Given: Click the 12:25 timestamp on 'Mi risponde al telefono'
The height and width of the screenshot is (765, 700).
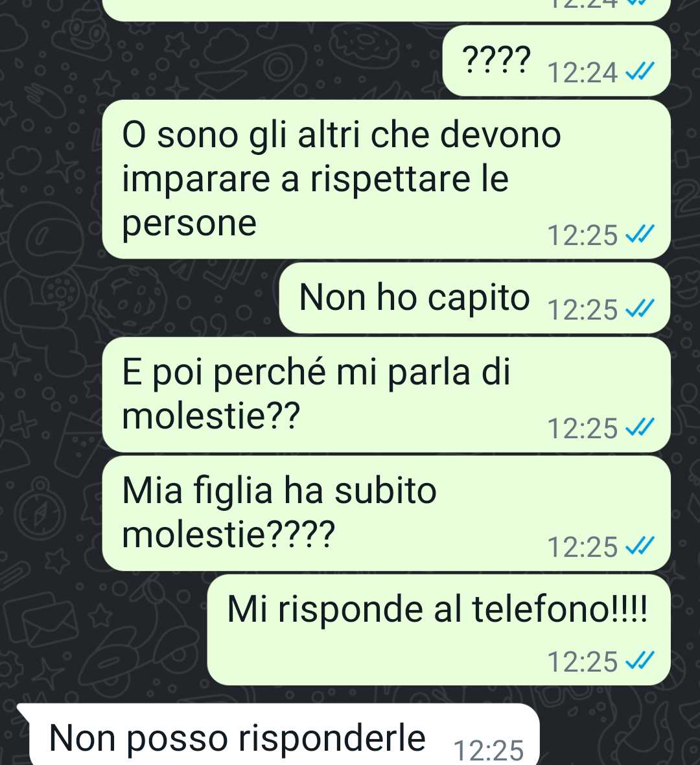Looking at the screenshot, I should click(x=583, y=662).
